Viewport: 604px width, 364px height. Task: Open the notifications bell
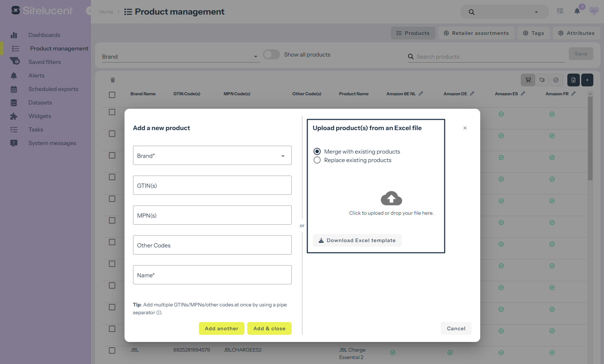[x=577, y=11]
